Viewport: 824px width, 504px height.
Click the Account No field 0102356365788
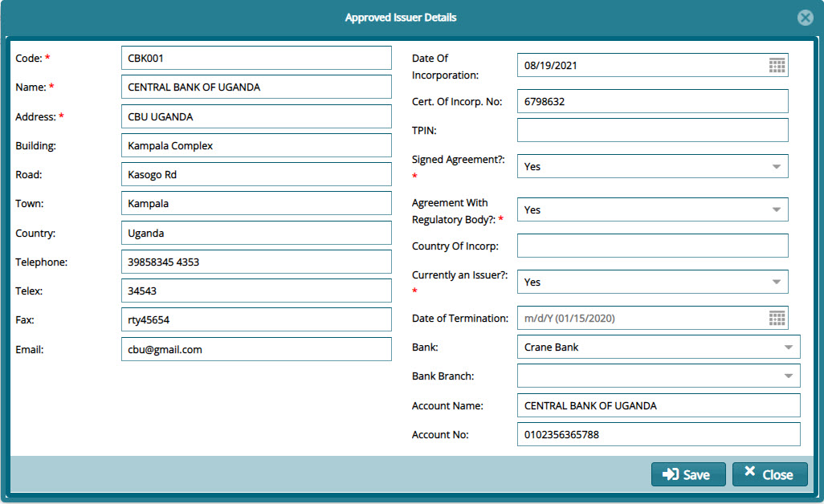coord(659,434)
